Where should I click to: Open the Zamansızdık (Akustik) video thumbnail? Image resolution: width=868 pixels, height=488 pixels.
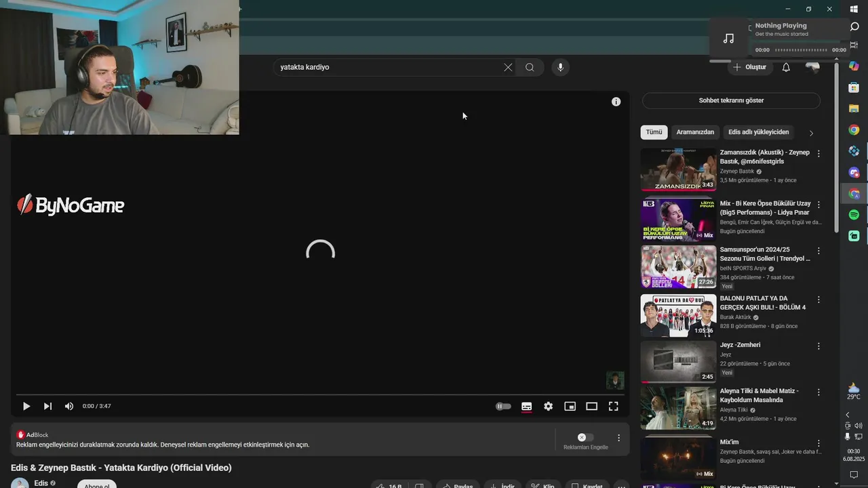[x=678, y=169]
